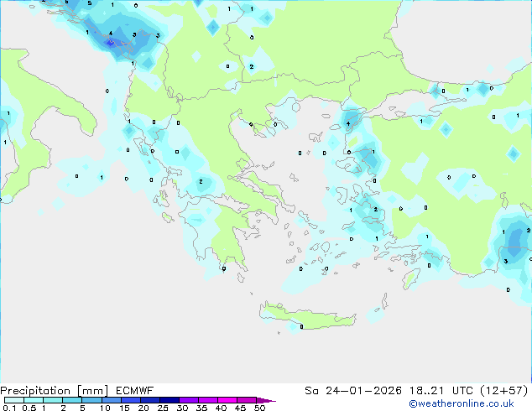
Task: Click the 25–30 mm navy legend swatch
Action: [170, 400]
